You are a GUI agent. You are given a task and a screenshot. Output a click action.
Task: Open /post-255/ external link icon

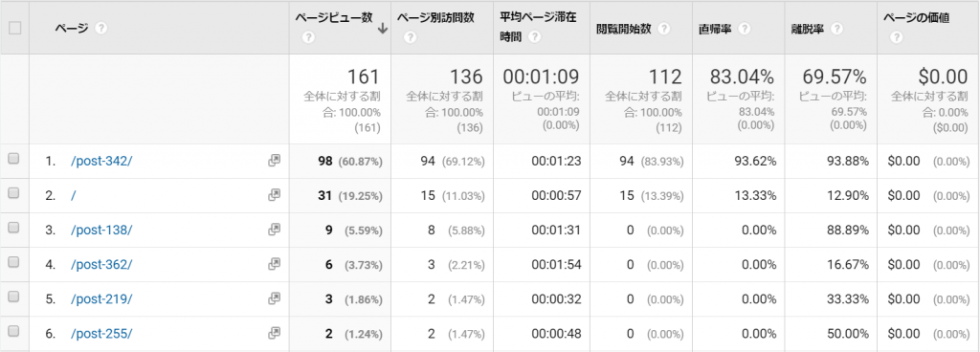pyautogui.click(x=274, y=333)
